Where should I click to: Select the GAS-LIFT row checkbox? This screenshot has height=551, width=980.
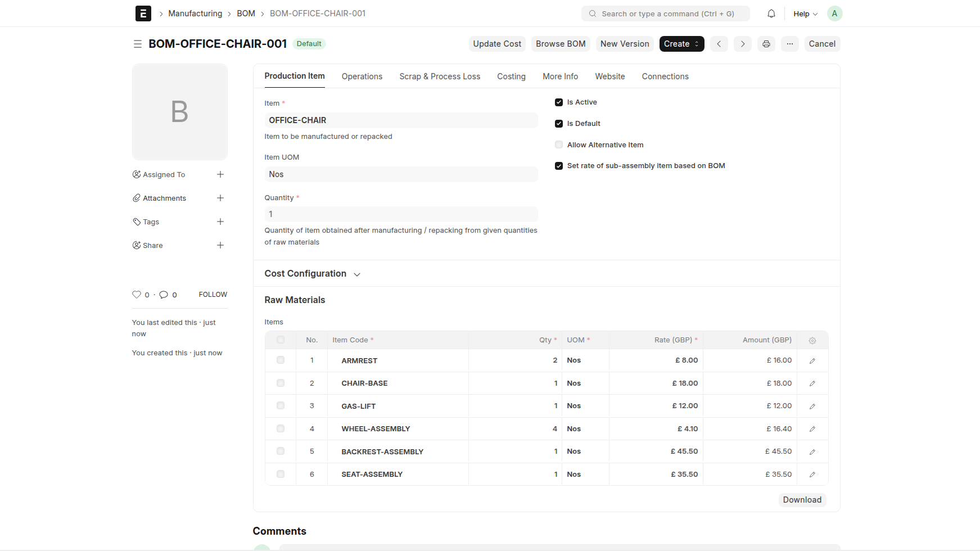click(281, 406)
